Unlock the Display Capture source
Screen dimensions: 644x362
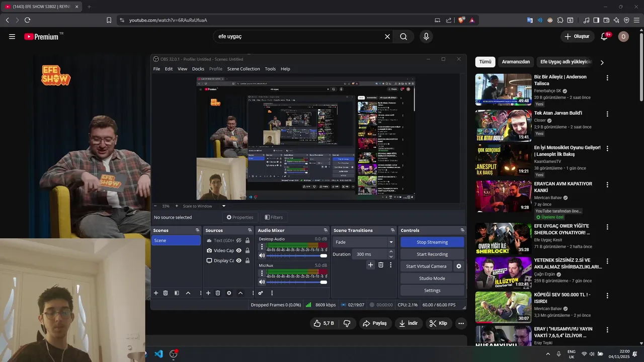(248, 260)
